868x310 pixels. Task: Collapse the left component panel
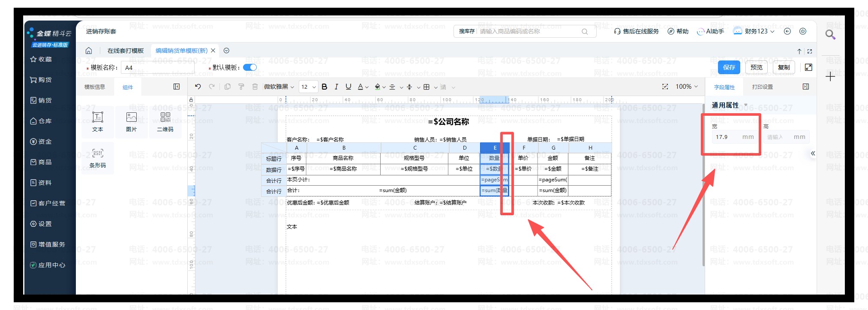click(177, 87)
